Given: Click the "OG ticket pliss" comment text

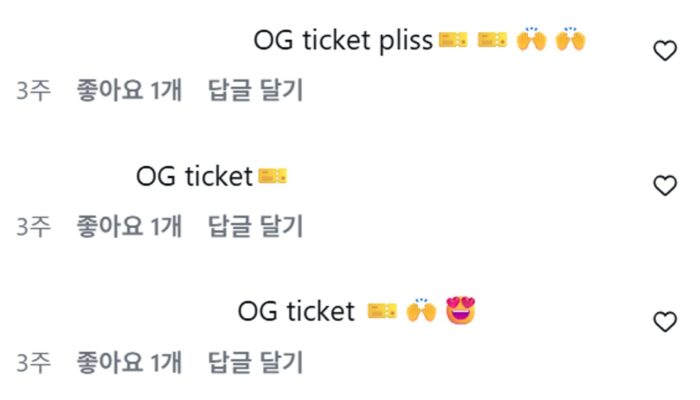Looking at the screenshot, I should 343,41.
